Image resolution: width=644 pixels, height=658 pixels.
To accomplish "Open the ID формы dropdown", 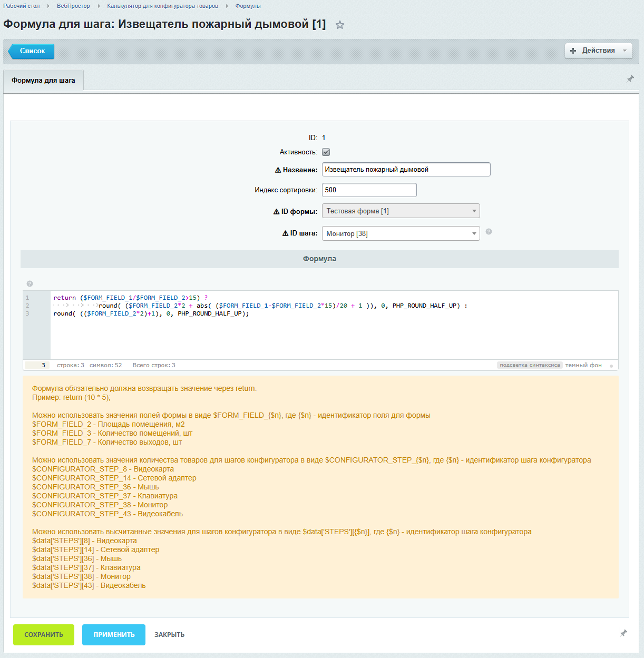I will 401,211.
